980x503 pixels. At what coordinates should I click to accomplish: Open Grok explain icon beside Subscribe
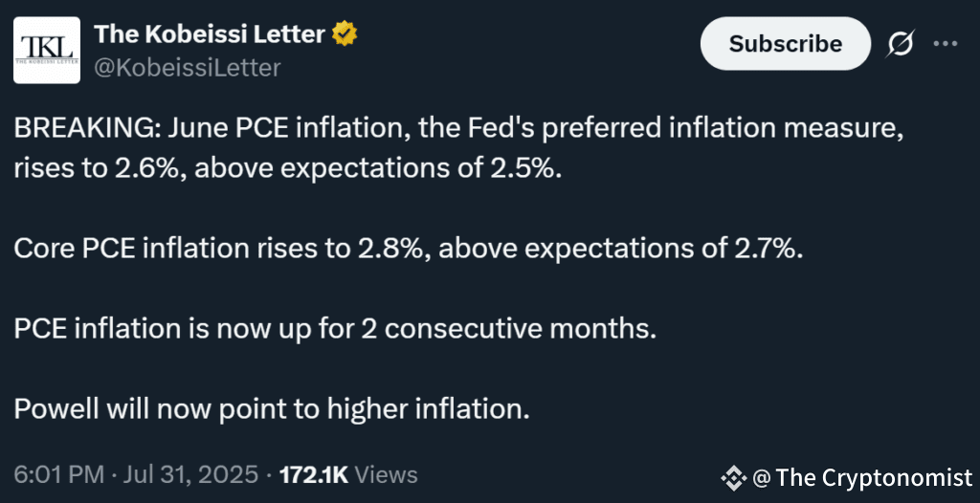click(902, 44)
